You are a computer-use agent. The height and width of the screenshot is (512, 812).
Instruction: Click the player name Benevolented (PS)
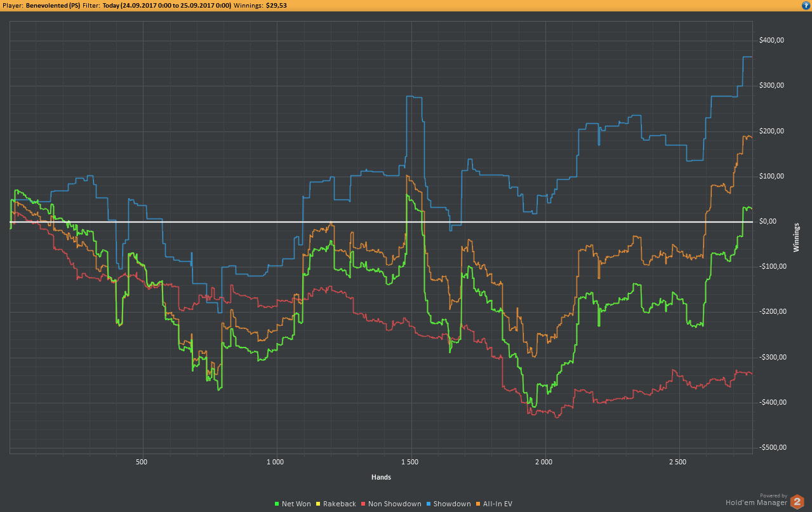pos(53,5)
